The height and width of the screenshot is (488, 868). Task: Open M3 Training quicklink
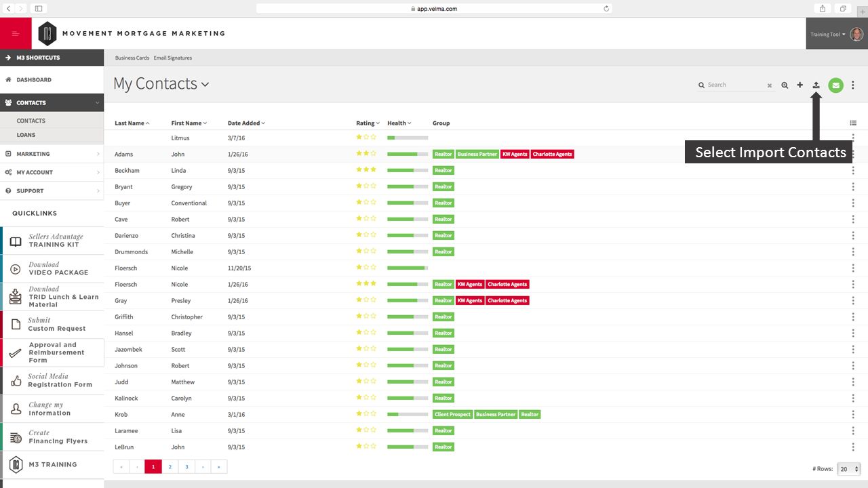(52, 465)
